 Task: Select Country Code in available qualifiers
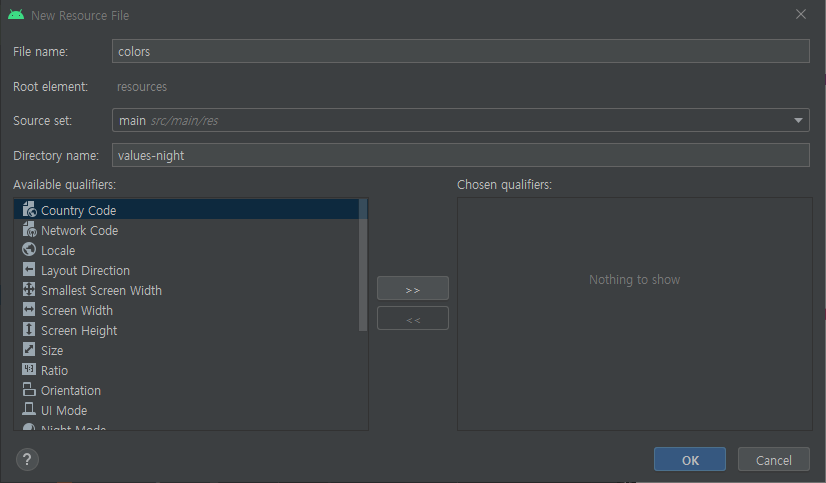186,210
